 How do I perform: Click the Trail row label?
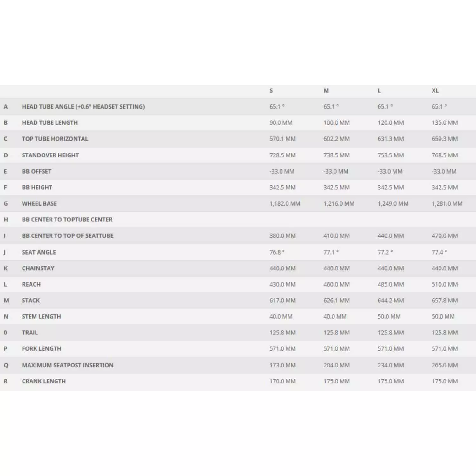pyautogui.click(x=30, y=333)
